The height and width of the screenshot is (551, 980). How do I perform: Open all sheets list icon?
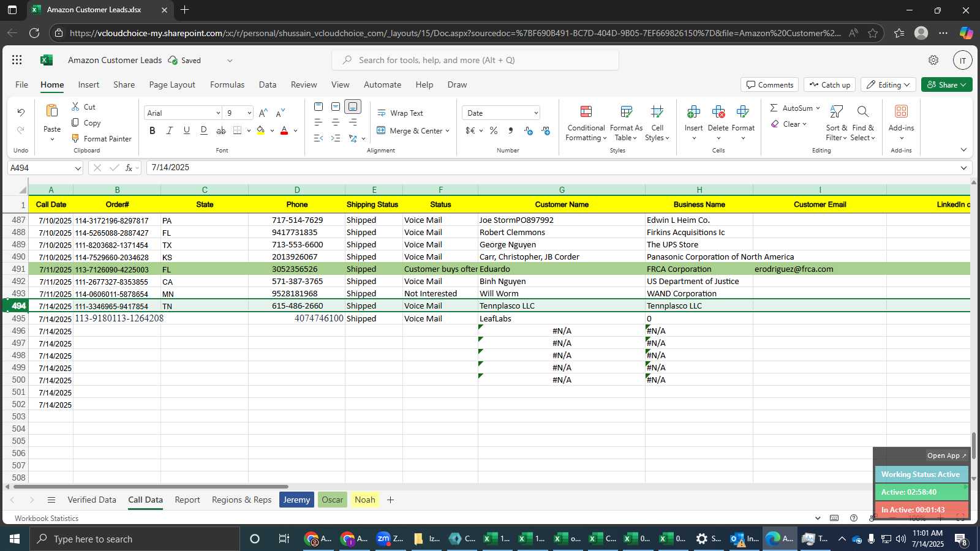[51, 500]
